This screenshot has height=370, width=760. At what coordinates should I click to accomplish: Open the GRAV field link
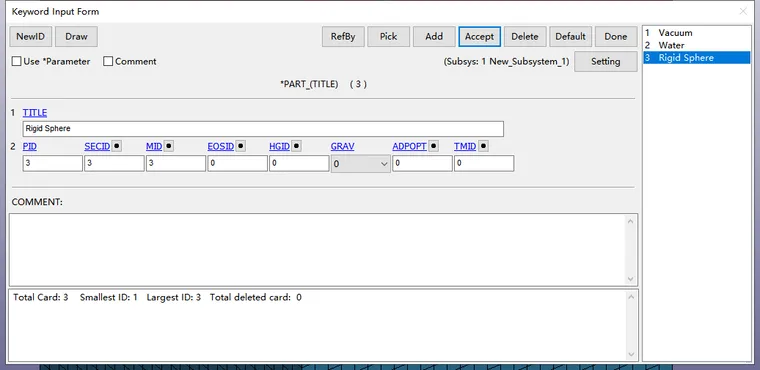point(343,146)
